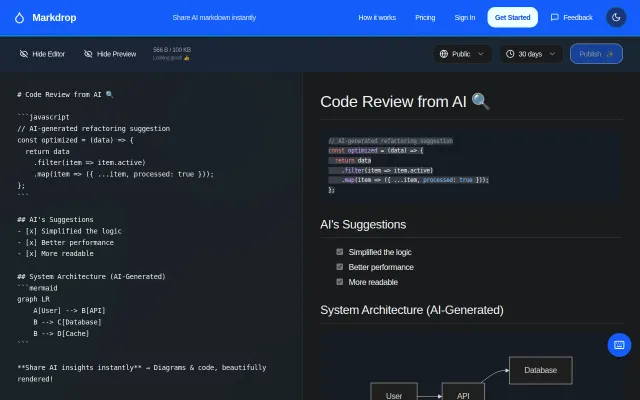Open the Sign In link
Viewport: 640px width, 400px height.
coord(464,18)
